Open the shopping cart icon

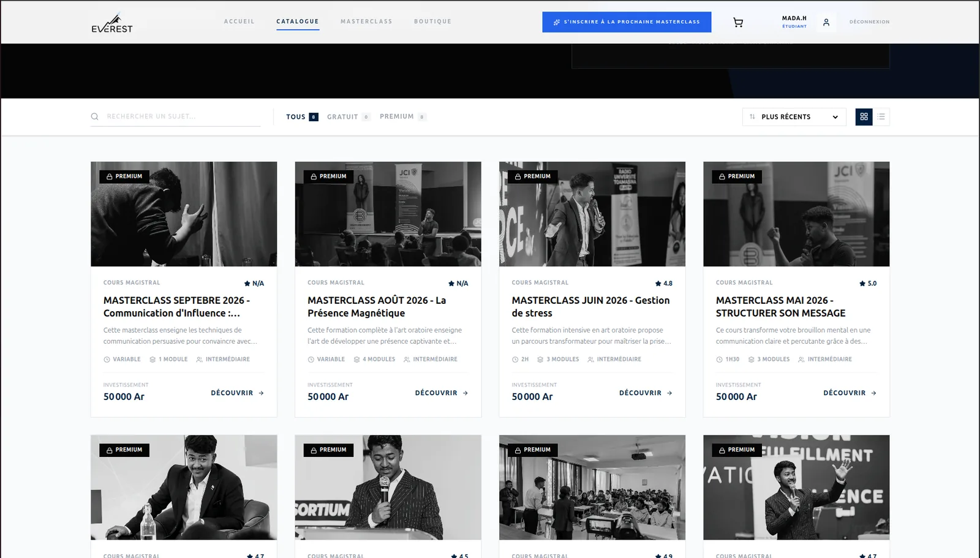tap(738, 22)
